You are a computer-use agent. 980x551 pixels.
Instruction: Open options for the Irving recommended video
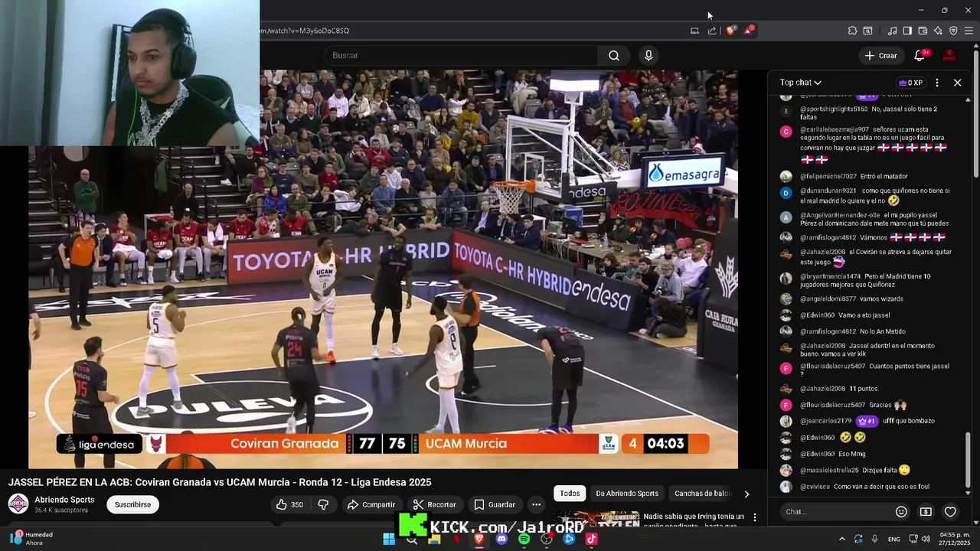pos(754,518)
